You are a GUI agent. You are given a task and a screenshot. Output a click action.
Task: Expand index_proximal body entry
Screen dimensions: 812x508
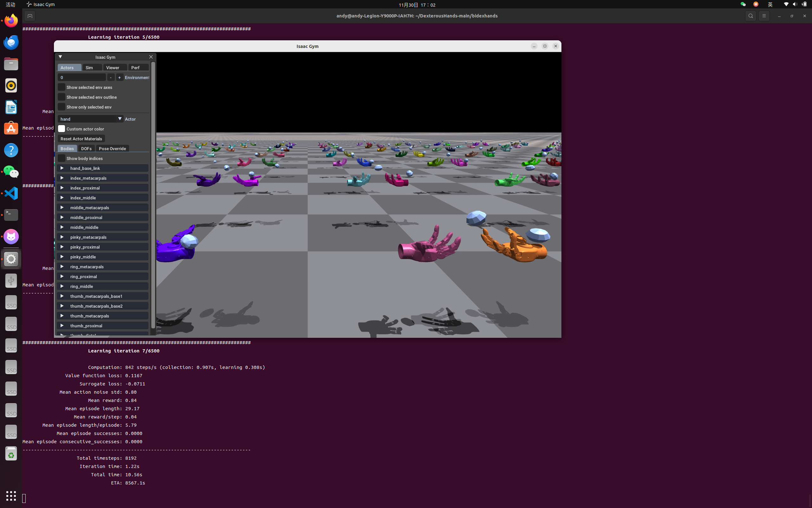[102, 188]
